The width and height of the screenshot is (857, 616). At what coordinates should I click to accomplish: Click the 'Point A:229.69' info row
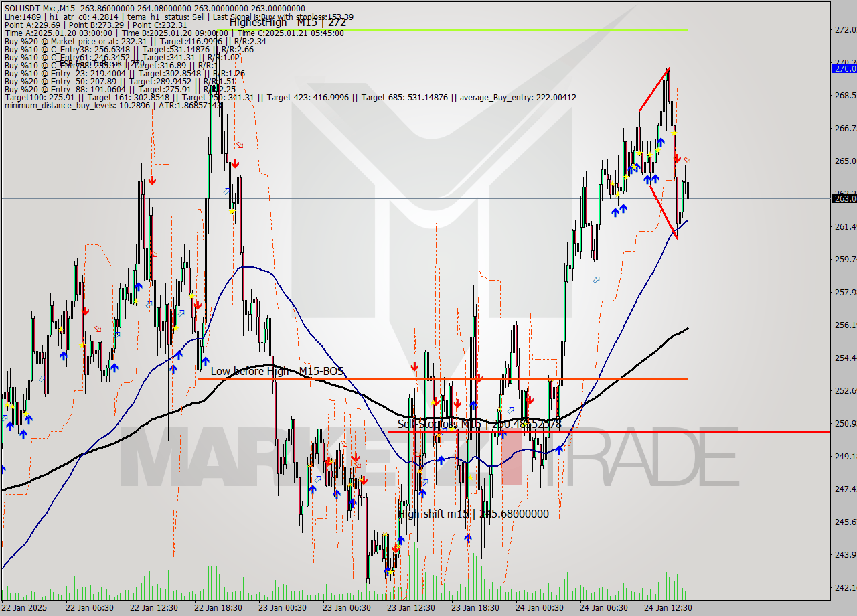pyautogui.click(x=95, y=25)
